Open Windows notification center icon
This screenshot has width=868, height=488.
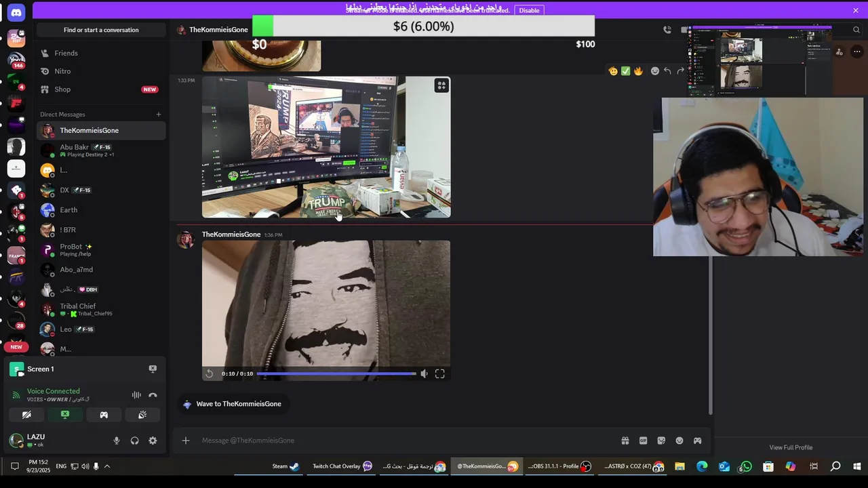(x=14, y=466)
